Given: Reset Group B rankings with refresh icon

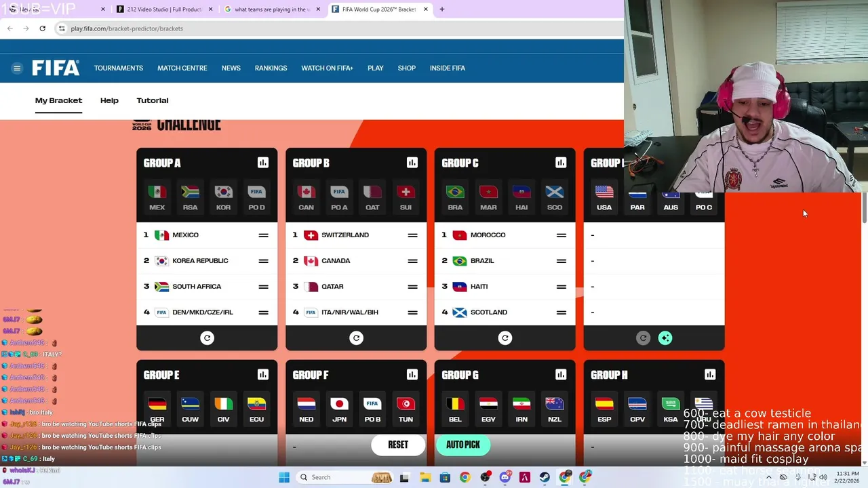Looking at the screenshot, I should point(356,338).
